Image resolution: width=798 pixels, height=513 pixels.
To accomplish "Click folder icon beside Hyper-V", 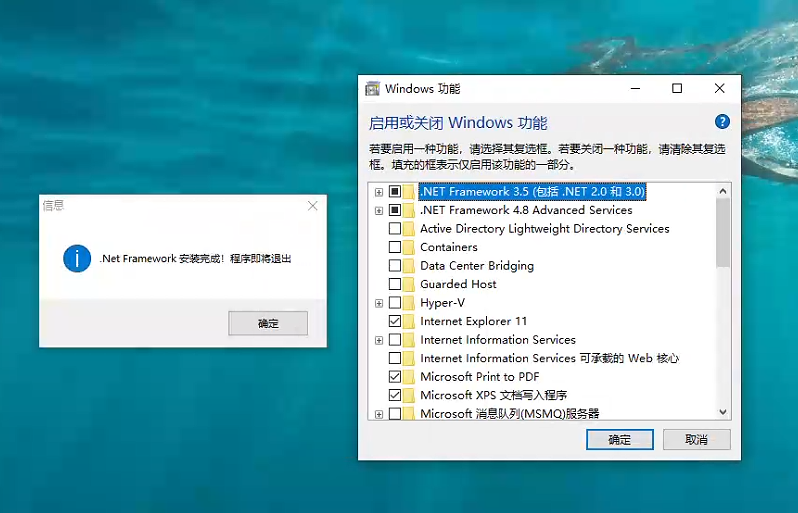I will 409,303.
